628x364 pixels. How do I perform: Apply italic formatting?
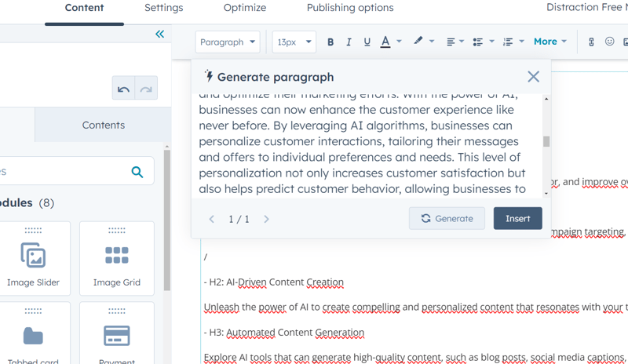[x=349, y=42]
